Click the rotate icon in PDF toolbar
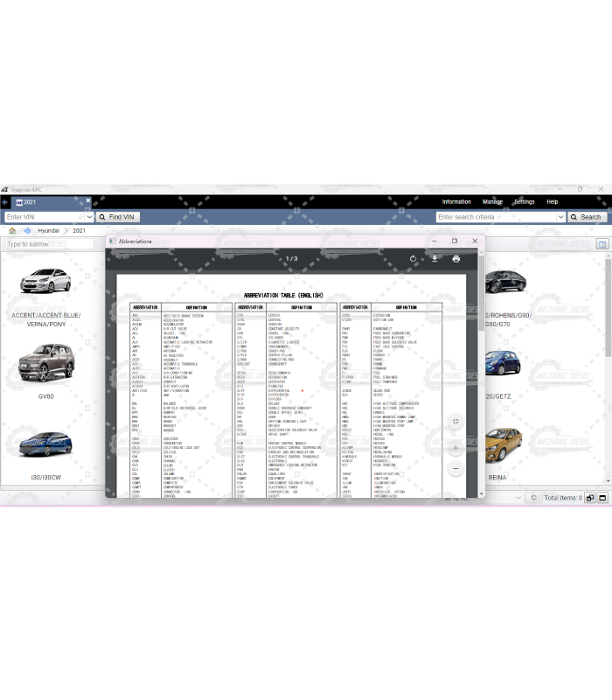The image size is (612, 700). pyautogui.click(x=414, y=259)
